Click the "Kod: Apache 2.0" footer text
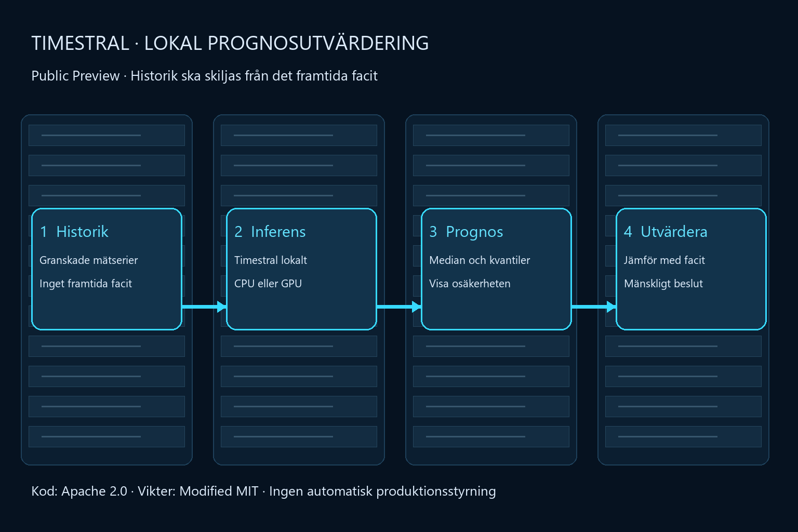The width and height of the screenshot is (798, 532). tap(79, 491)
